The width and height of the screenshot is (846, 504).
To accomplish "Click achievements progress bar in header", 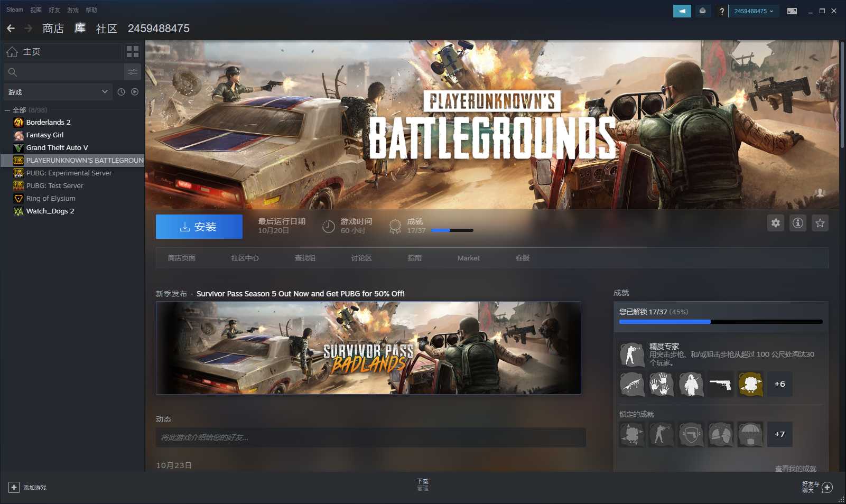I will point(452,230).
